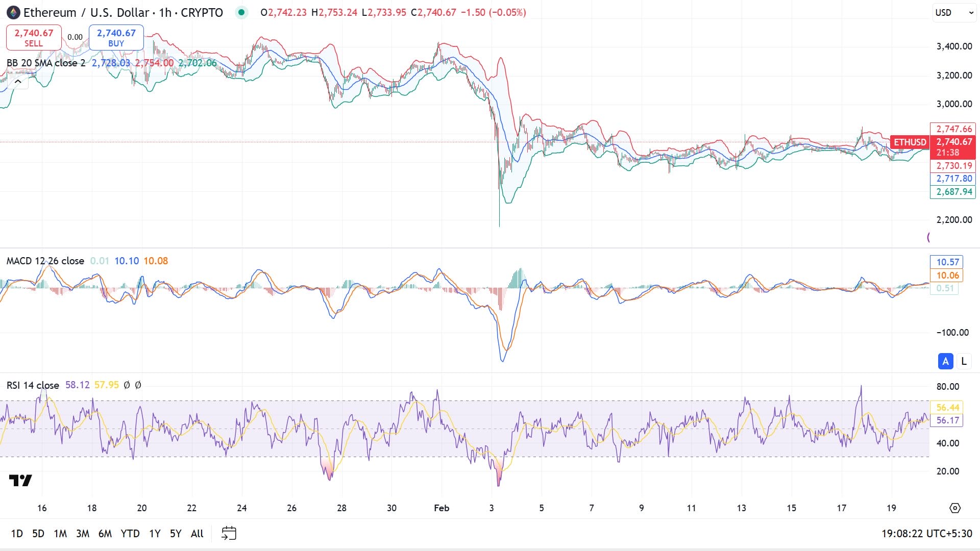Viewport: 980px width, 551px height.
Task: Click the 56.17 RSI value label
Action: click(947, 420)
